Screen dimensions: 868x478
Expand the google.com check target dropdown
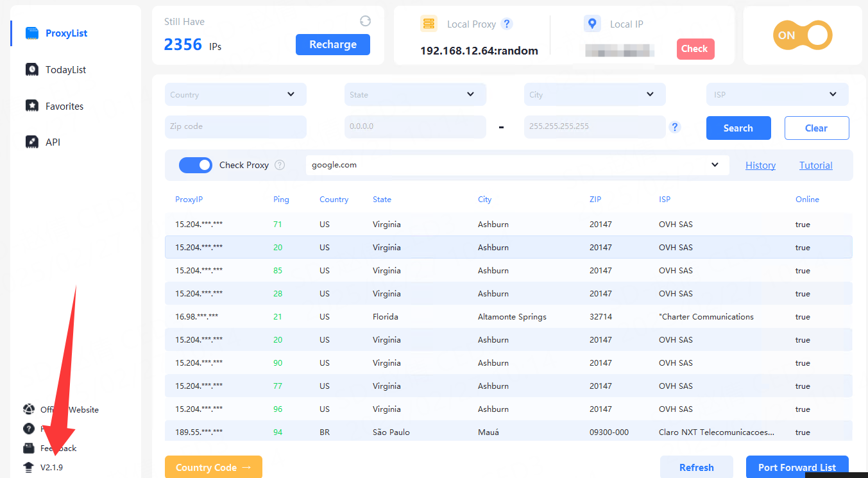coord(715,165)
